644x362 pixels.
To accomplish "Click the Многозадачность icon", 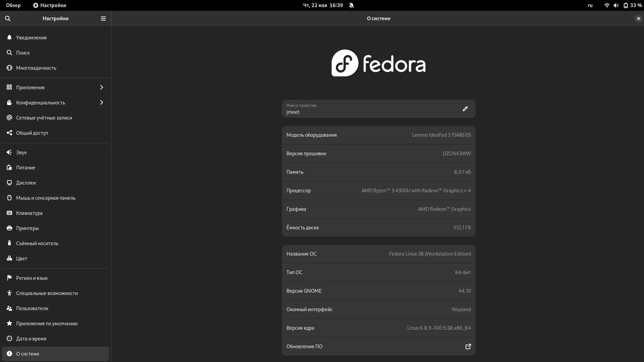I will pyautogui.click(x=9, y=68).
